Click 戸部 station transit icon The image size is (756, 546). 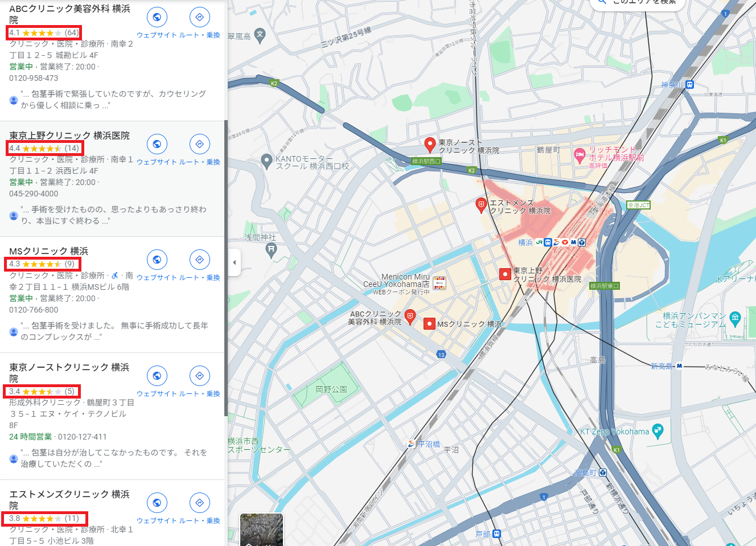point(497,534)
